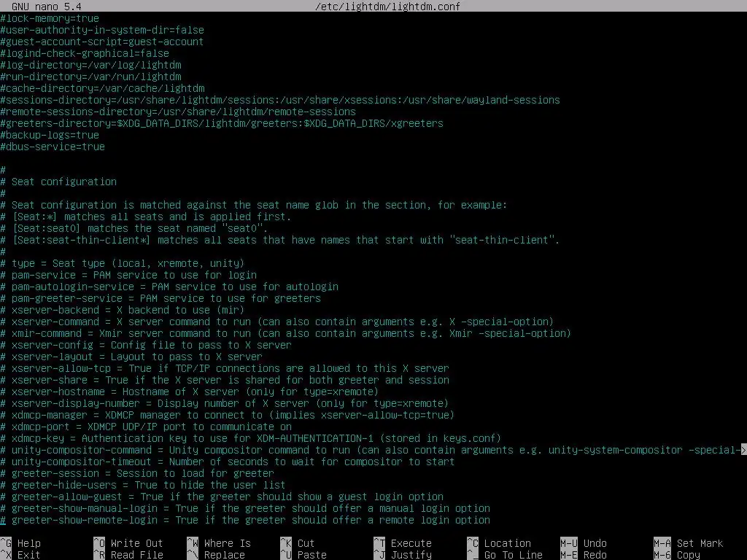Click the '# pam-autologin-service' line
The width and height of the screenshot is (747, 560).
(169, 287)
